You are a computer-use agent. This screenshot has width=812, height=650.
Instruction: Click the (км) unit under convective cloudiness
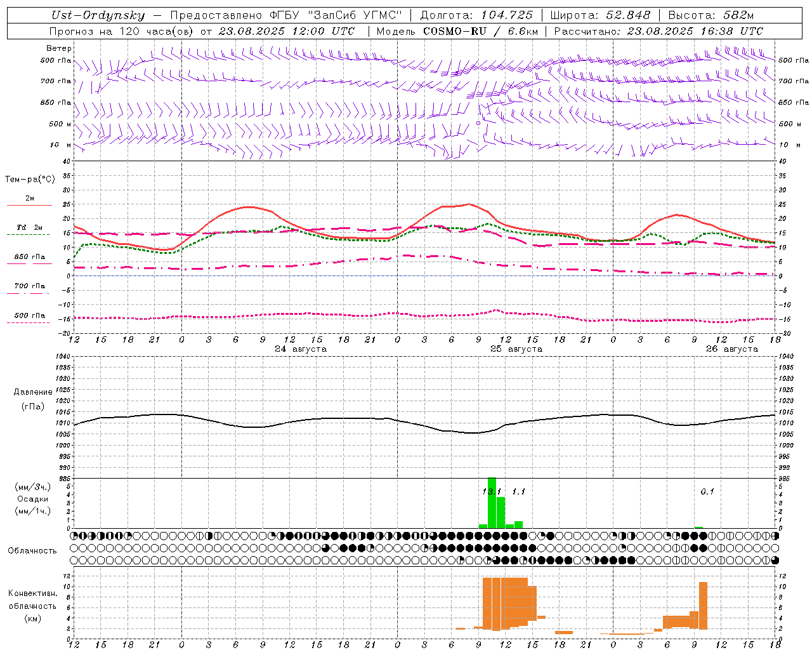point(33,618)
